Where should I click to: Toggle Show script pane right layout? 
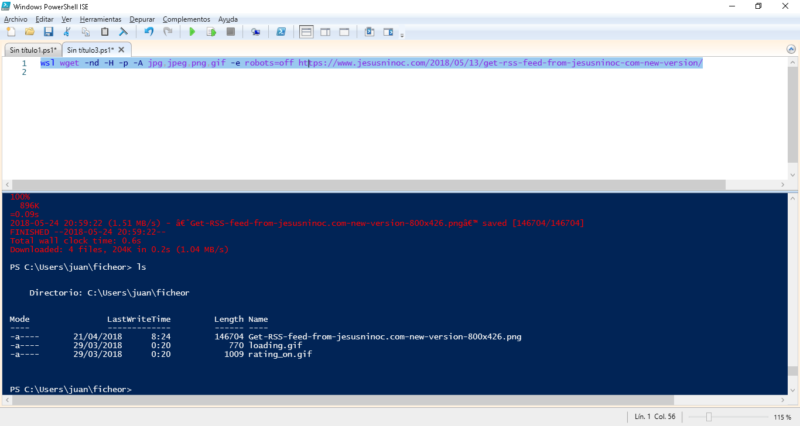[325, 32]
